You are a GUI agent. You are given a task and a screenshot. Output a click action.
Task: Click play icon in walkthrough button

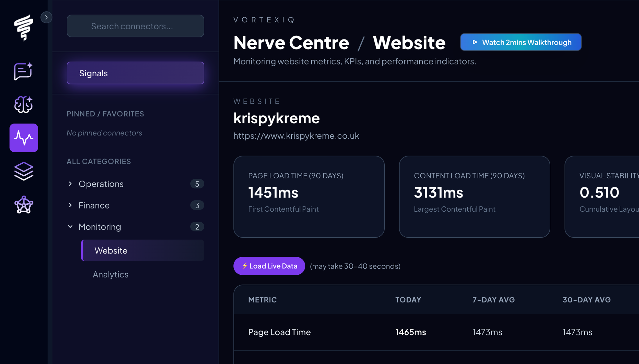pyautogui.click(x=475, y=42)
